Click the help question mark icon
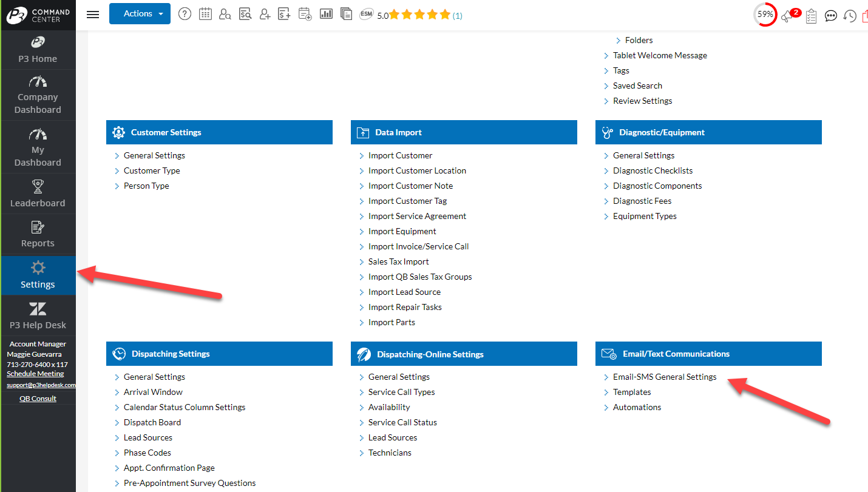Viewport: 868px width, 492px height. (x=185, y=14)
